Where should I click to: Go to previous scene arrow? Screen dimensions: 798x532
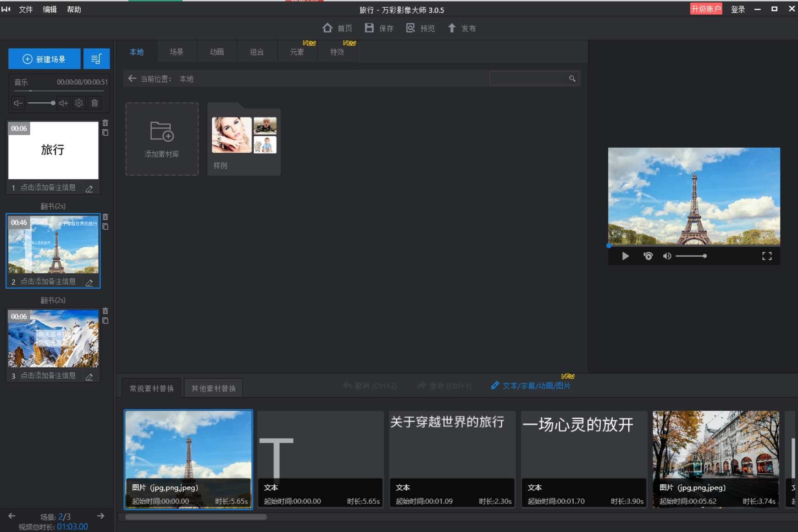12,516
